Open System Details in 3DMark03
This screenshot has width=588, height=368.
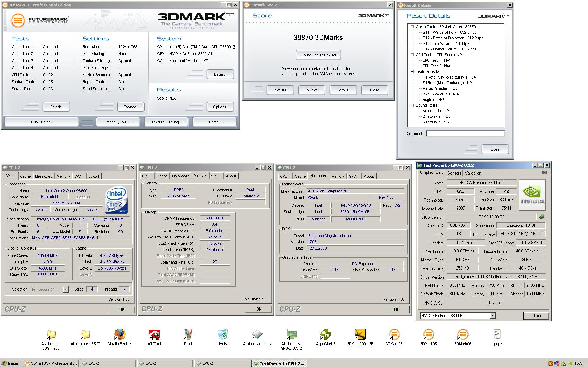point(221,74)
